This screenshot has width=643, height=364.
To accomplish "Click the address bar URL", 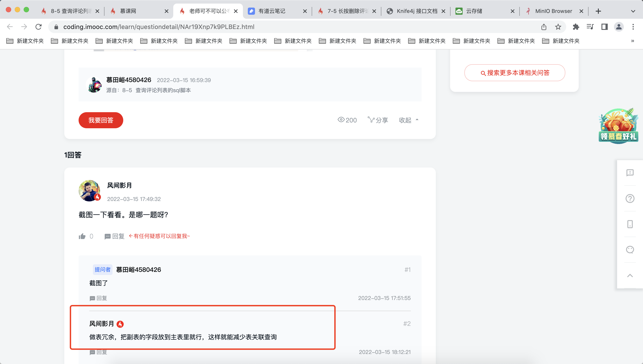I will click(x=159, y=27).
